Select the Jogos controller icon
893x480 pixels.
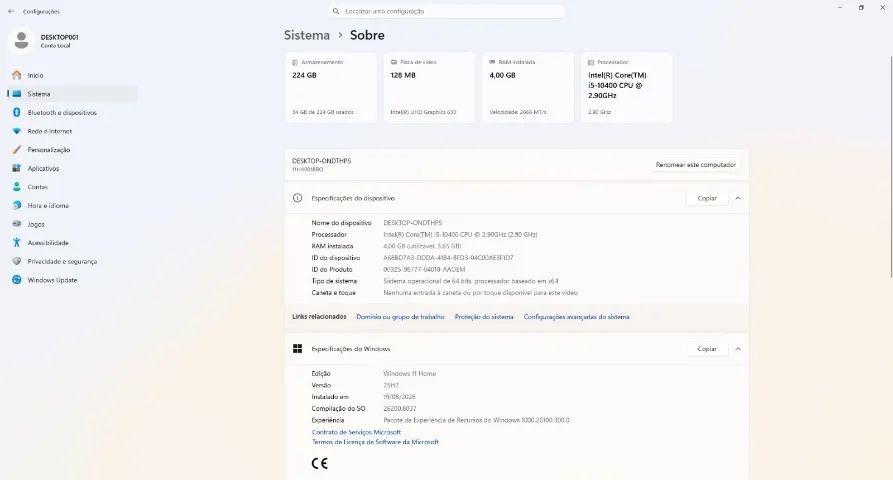coord(17,224)
